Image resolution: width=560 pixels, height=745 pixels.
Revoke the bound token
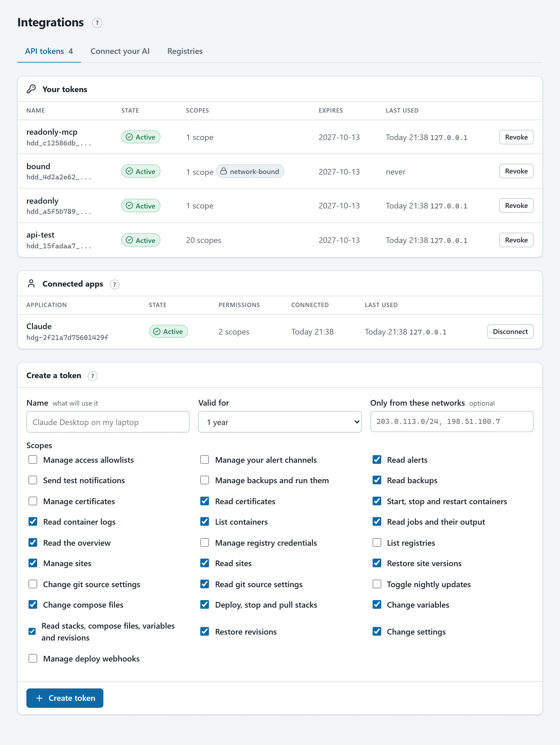(x=516, y=171)
